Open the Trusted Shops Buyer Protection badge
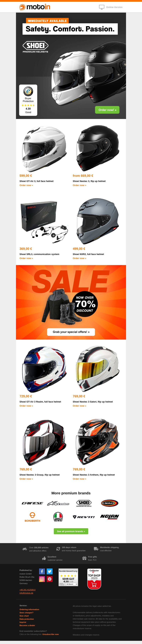The image size is (142, 644). click(x=28, y=100)
